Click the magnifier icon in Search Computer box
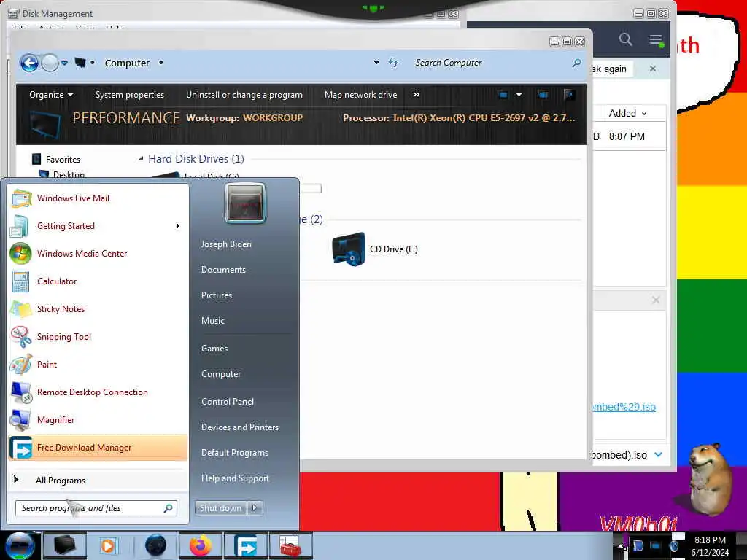The width and height of the screenshot is (747, 560). 576,63
